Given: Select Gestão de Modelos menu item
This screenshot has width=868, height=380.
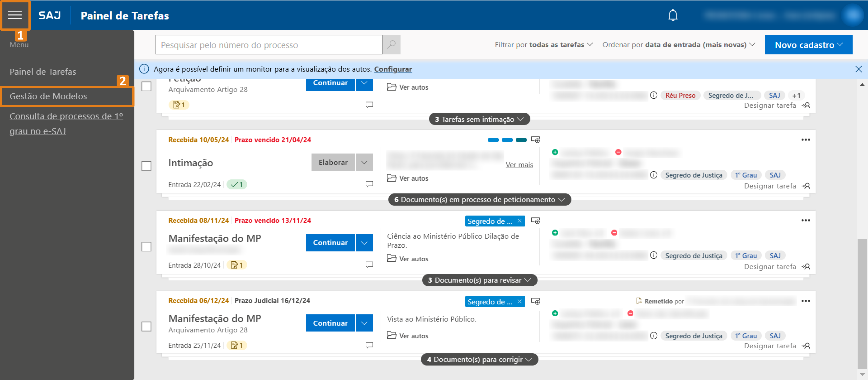Looking at the screenshot, I should point(48,96).
